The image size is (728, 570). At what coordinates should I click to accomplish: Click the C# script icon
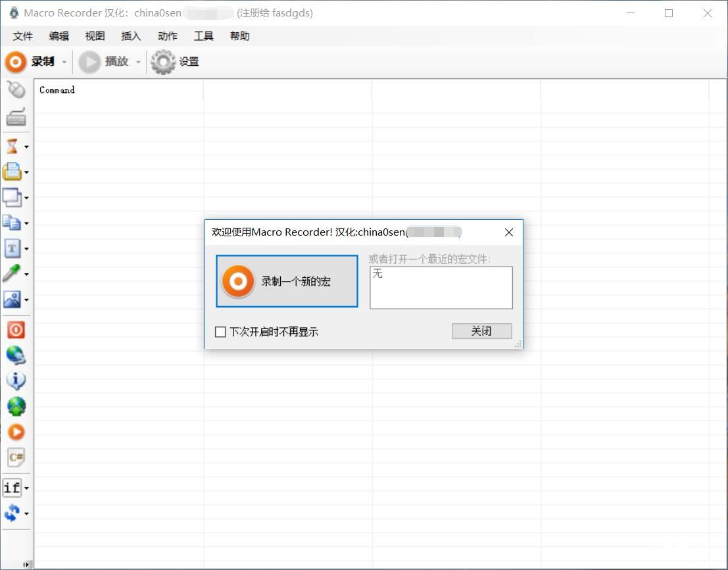tap(16, 457)
